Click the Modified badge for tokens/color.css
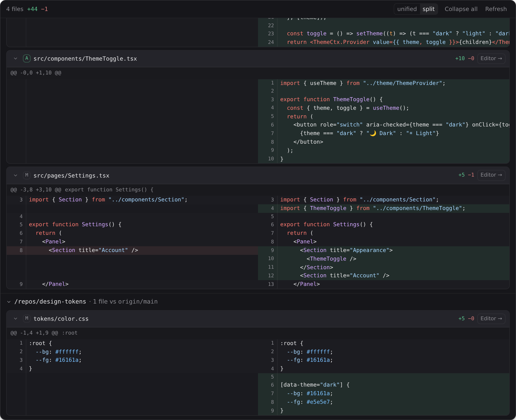Viewport: 516px width, 420px height. [x=27, y=319]
